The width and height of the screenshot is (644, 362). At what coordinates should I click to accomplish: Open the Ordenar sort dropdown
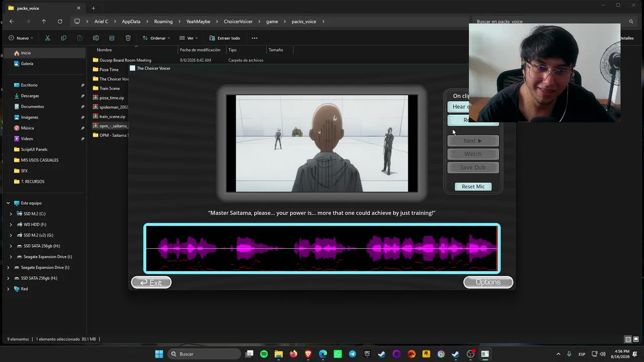pos(156,38)
